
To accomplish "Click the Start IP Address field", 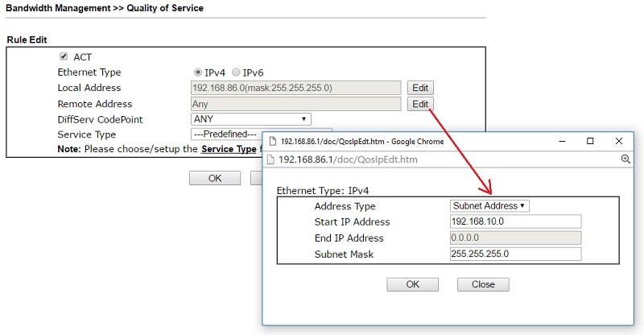I will pos(516,221).
